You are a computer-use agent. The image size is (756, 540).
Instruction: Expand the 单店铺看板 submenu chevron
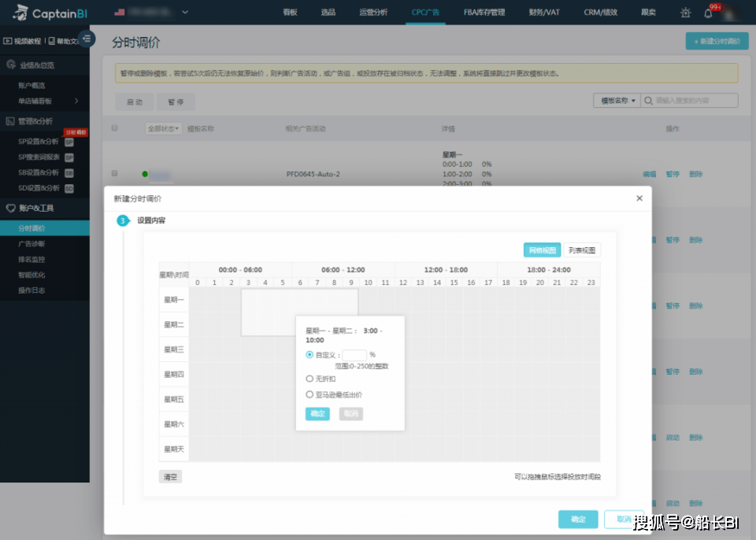click(76, 101)
